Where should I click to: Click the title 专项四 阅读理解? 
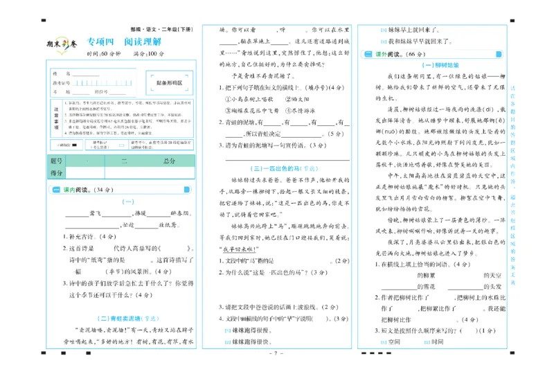click(x=124, y=42)
